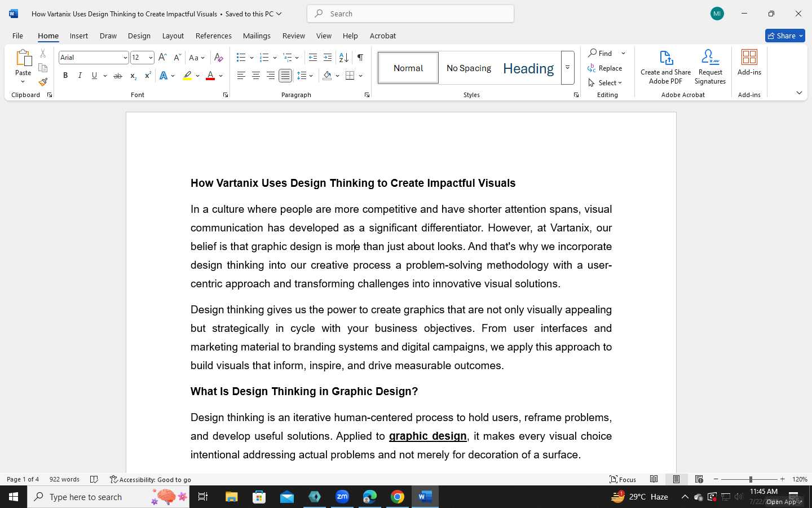Decrease font size with the shrink icon

click(x=177, y=58)
